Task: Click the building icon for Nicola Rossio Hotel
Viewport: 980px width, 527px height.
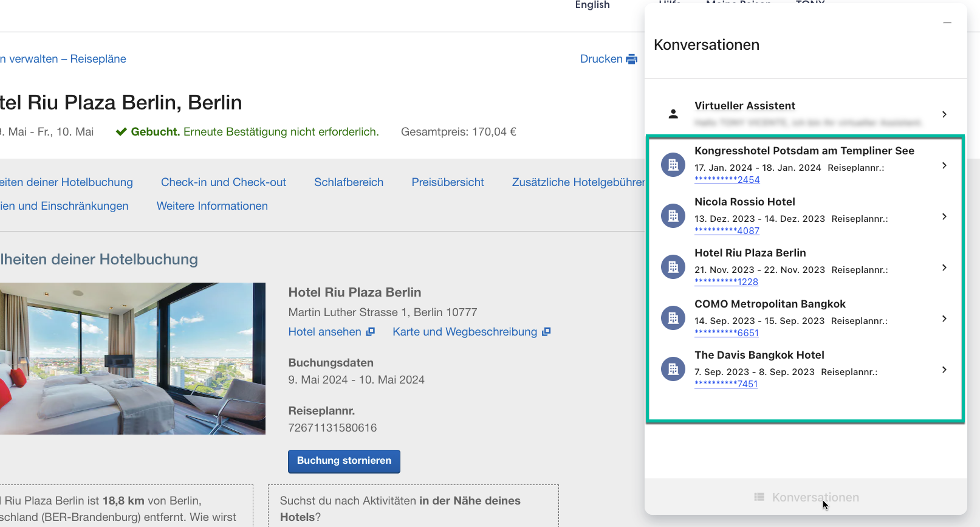Action: tap(673, 216)
